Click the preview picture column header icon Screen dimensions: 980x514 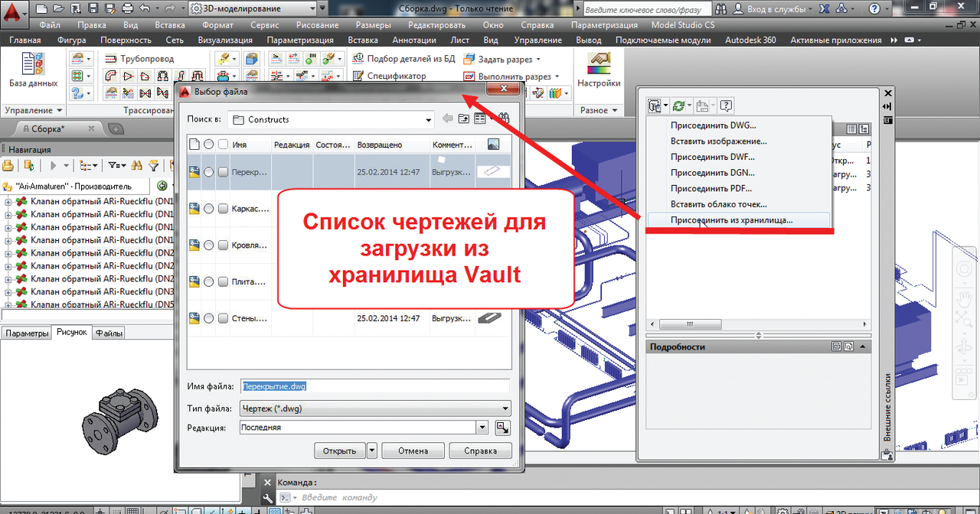[492, 144]
